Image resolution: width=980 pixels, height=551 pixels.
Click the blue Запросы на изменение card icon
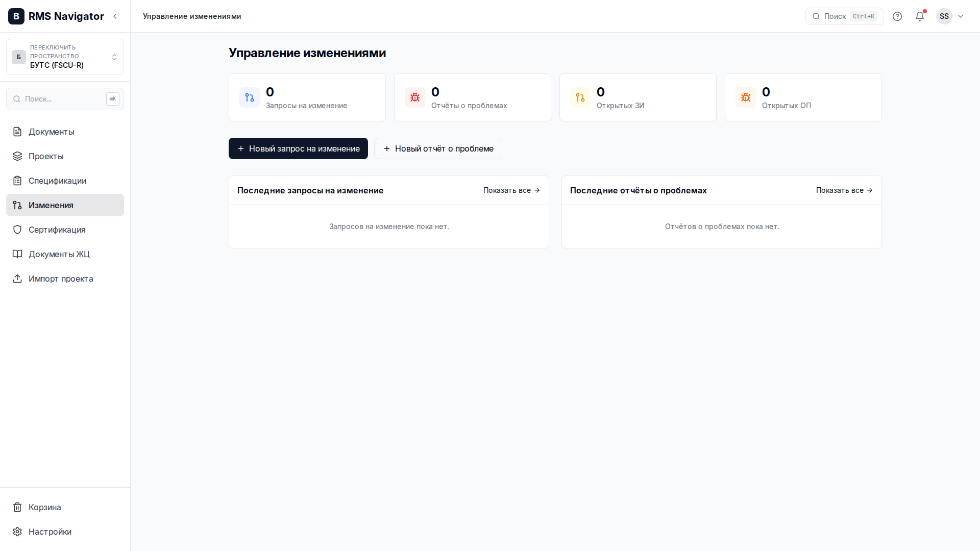(x=250, y=97)
